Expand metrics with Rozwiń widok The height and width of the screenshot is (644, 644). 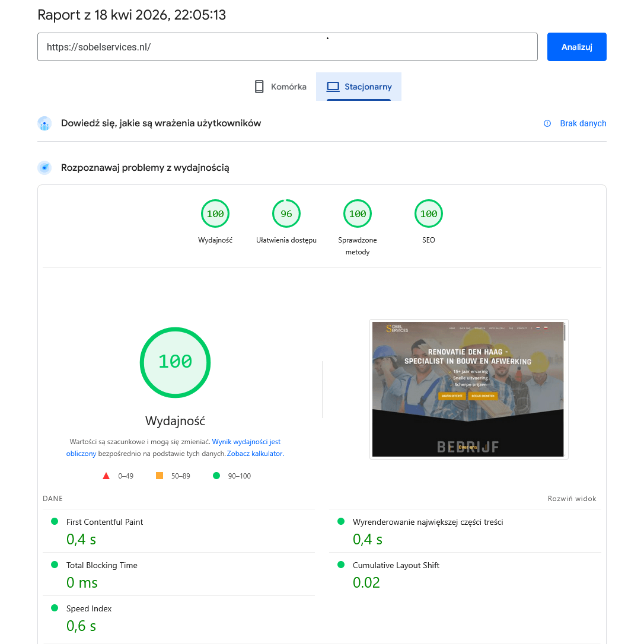click(572, 499)
